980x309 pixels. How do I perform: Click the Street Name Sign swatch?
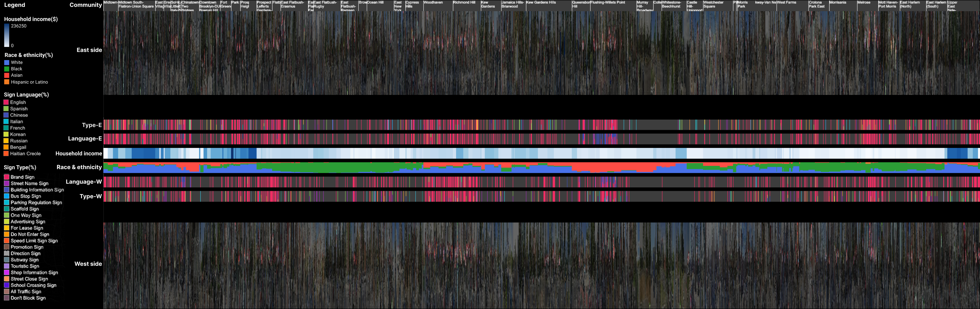pos(7,183)
